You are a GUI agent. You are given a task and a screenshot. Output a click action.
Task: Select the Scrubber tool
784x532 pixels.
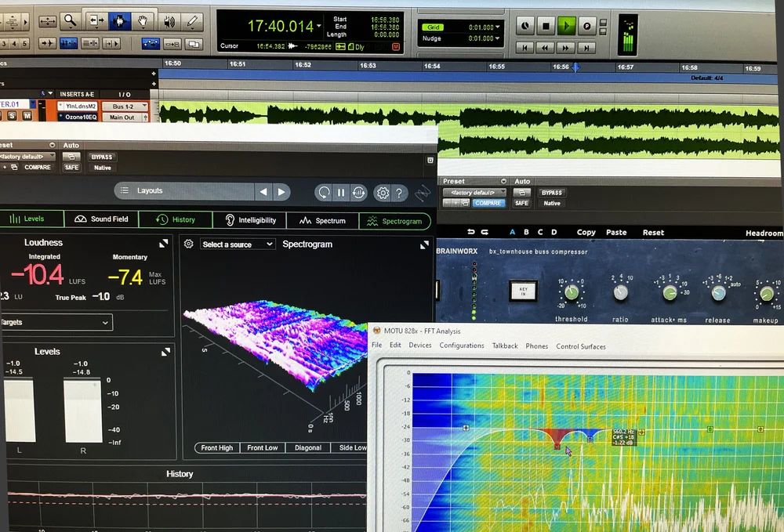pyautogui.click(x=170, y=21)
